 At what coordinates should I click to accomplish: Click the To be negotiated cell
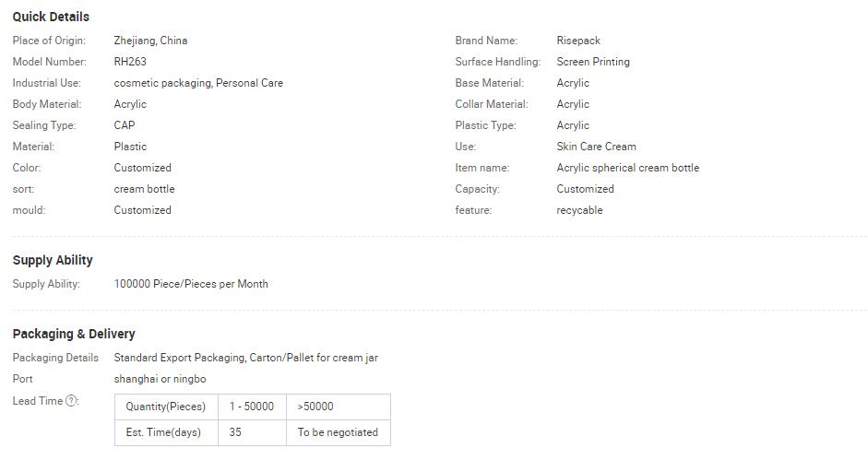click(x=339, y=433)
